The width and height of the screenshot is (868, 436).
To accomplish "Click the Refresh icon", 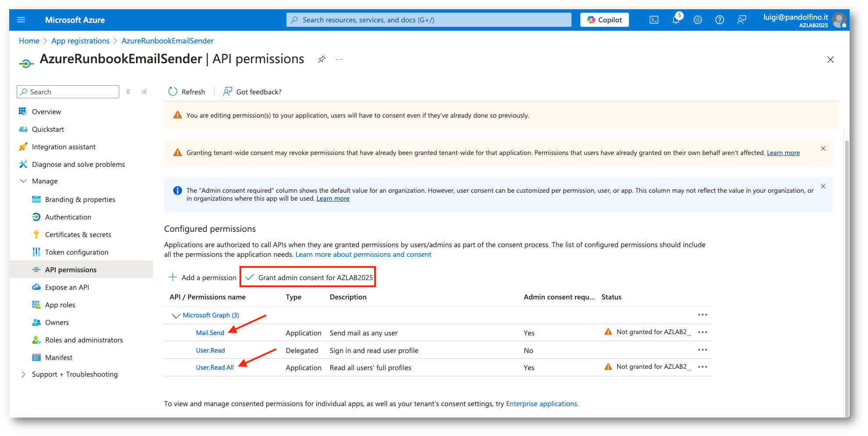I will click(x=173, y=91).
